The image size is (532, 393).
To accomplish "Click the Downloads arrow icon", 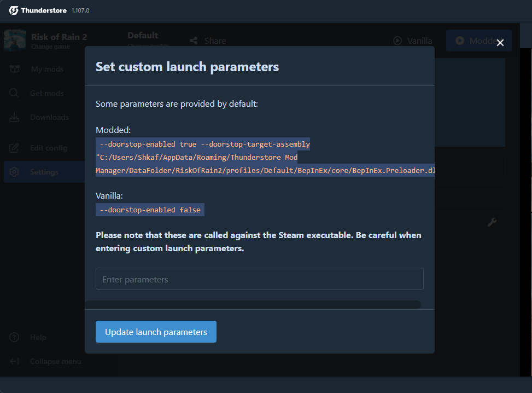I will tap(14, 117).
